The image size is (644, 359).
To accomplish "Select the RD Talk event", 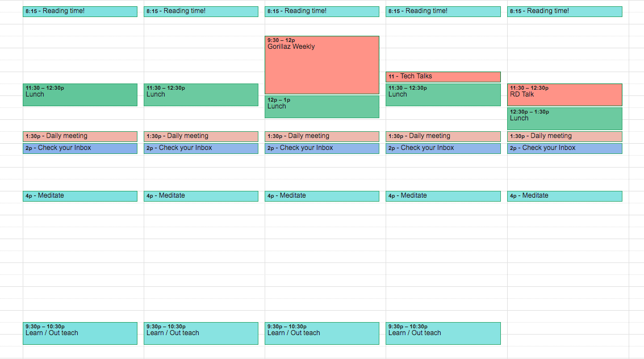I will pos(564,95).
